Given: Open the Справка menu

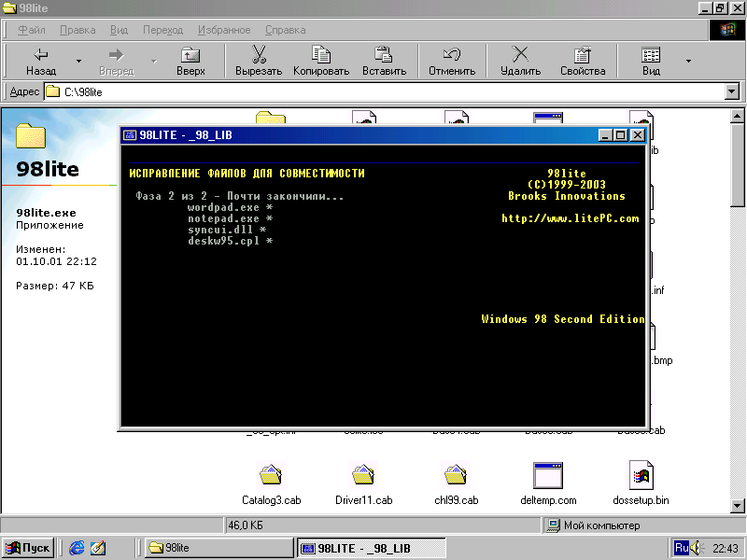Looking at the screenshot, I should pyautogui.click(x=286, y=30).
